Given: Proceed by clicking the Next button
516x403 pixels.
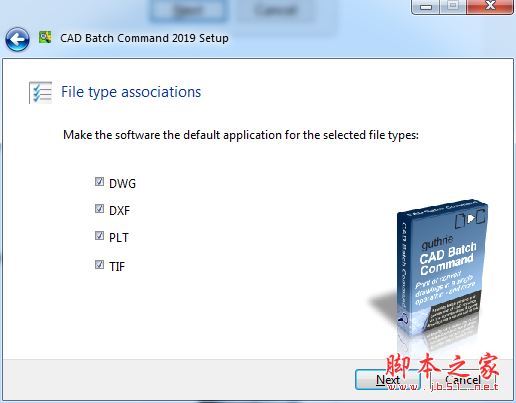Looking at the screenshot, I should point(388,380).
